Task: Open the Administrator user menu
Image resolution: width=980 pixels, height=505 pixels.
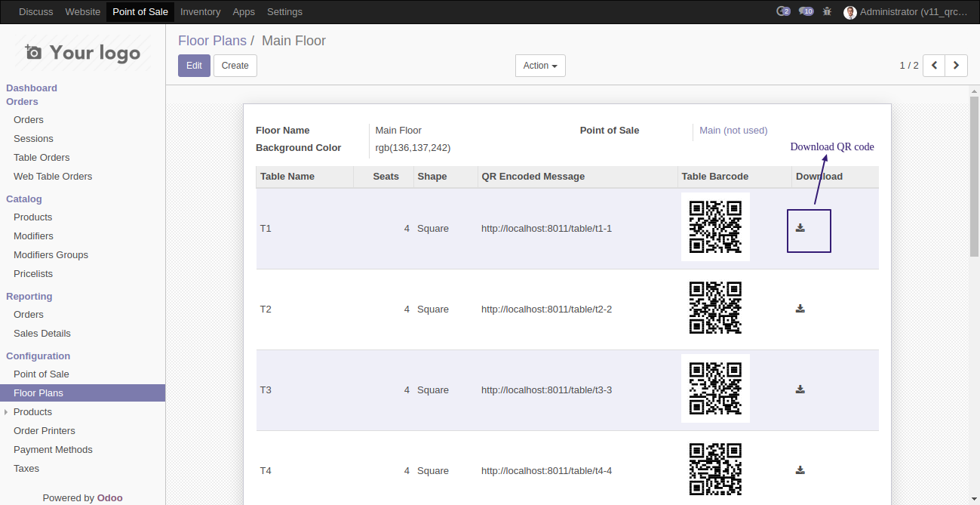Action: pos(905,12)
